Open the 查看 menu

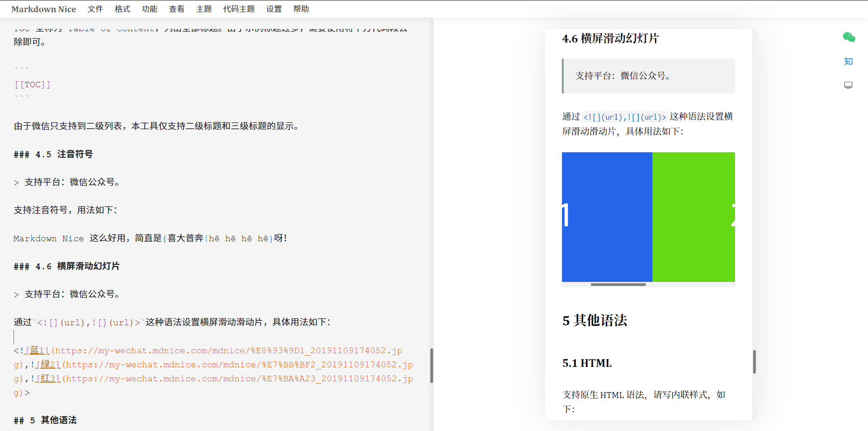pos(177,9)
